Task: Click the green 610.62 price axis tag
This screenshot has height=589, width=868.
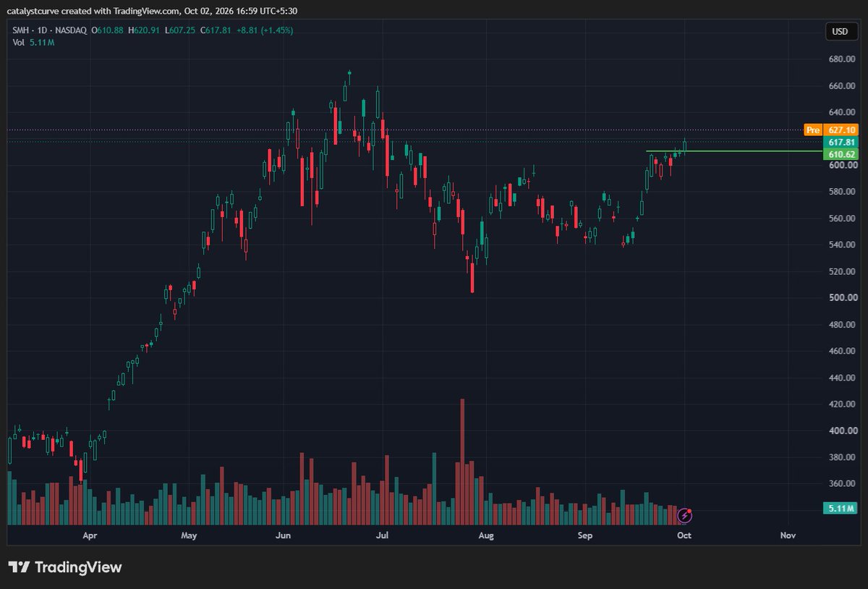Action: click(x=843, y=155)
